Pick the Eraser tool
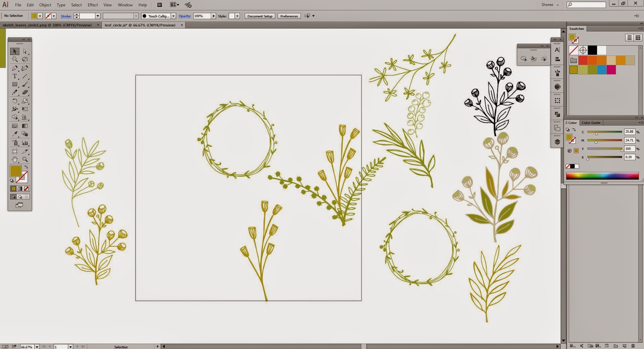This screenshot has height=349, width=644. click(x=25, y=92)
